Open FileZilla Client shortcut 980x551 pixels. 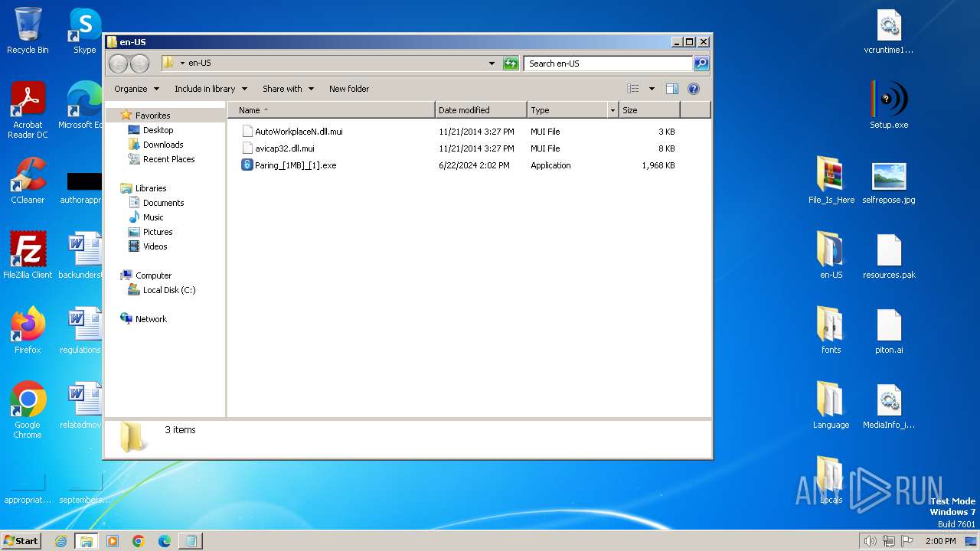(x=28, y=256)
